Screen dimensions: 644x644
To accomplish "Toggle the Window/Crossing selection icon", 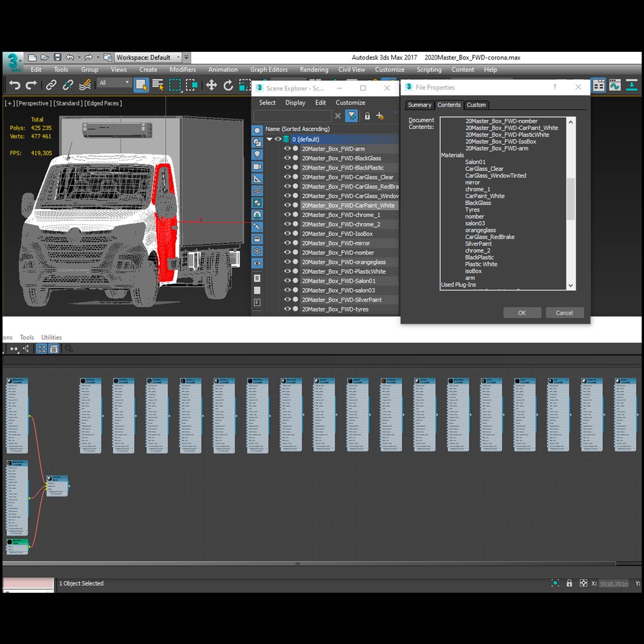I will pos(192,85).
